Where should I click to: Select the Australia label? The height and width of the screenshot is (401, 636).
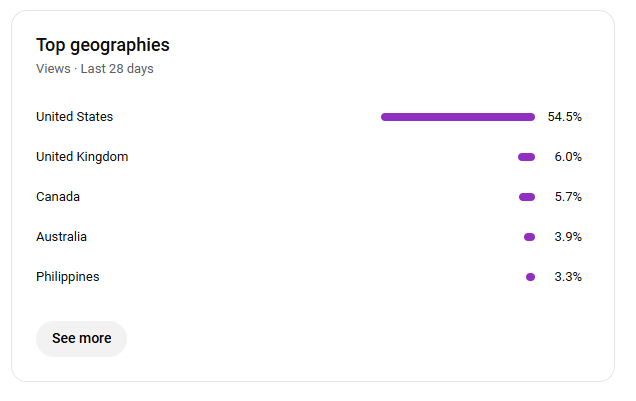[62, 237]
